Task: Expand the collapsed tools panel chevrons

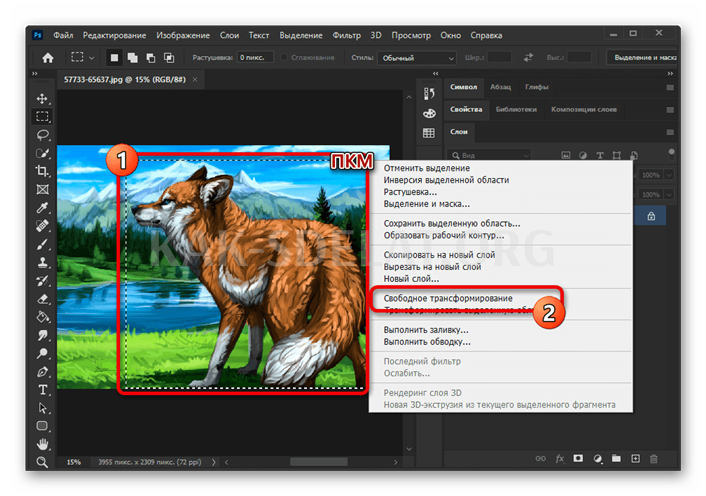Action: [35, 73]
